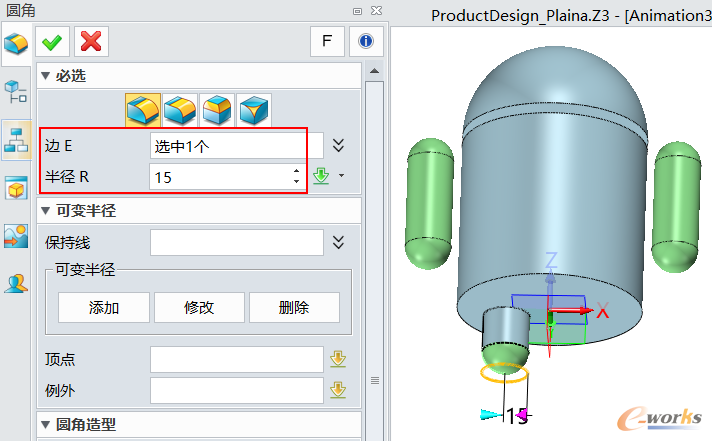The width and height of the screenshot is (712, 441).
Task: Select the first fillet type icon
Action: (x=143, y=109)
